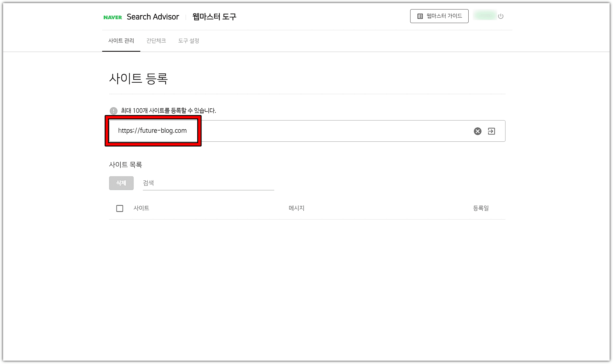The height and width of the screenshot is (364, 613).
Task: Submit the site URL with the arrow icon
Action: pos(491,131)
